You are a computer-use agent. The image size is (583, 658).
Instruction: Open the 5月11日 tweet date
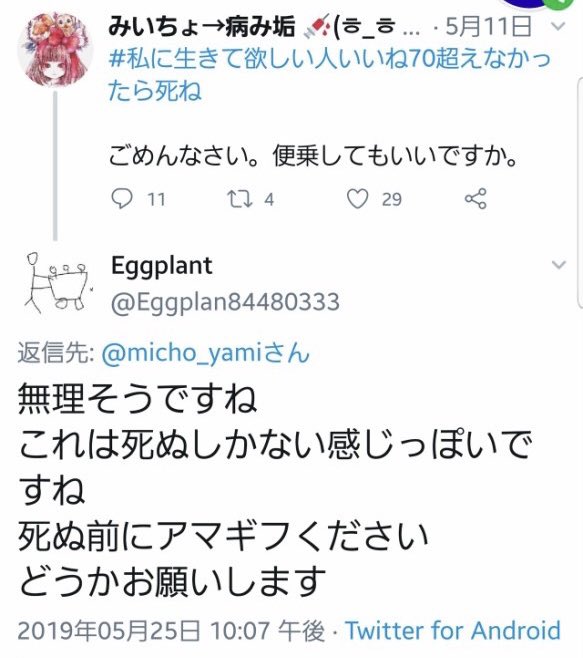click(x=489, y=26)
